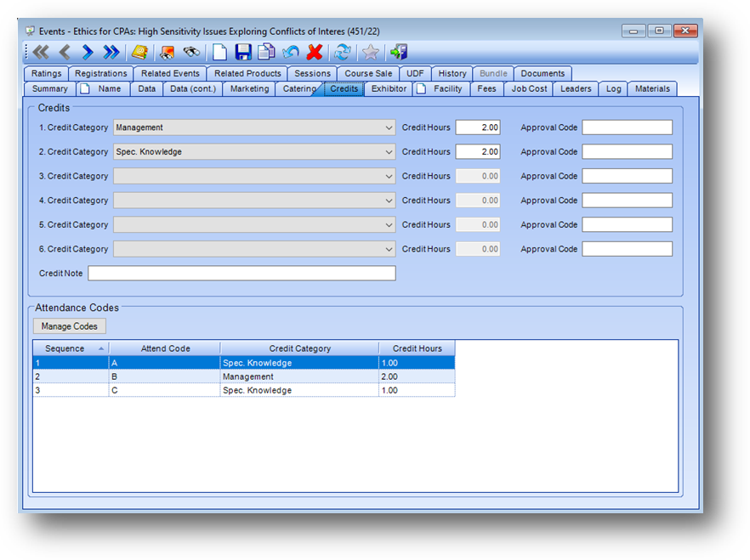The width and height of the screenshot is (750, 560).
Task: Click the Manage Codes button
Action: 70,326
